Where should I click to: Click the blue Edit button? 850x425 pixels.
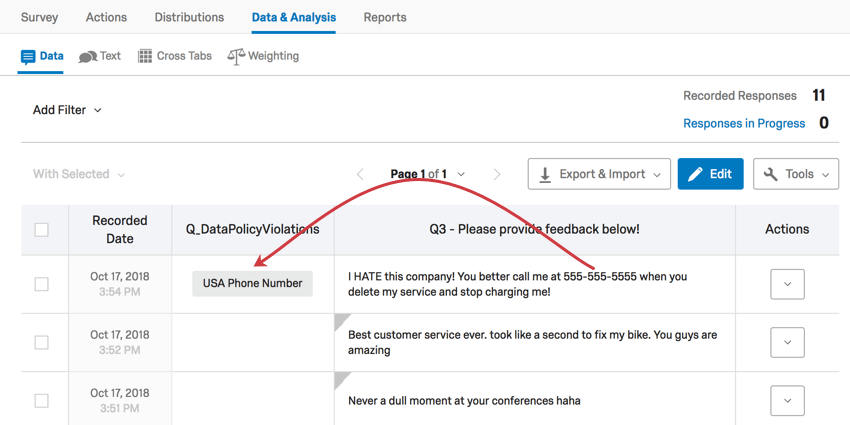[x=710, y=174]
